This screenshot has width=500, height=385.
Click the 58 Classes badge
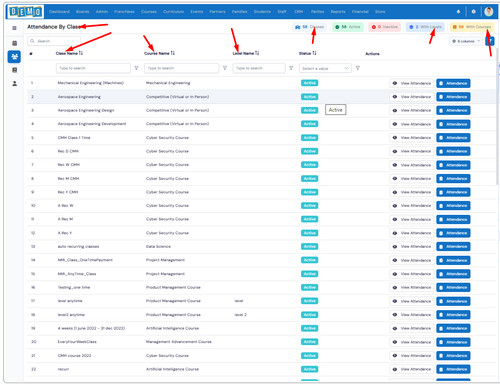point(309,27)
